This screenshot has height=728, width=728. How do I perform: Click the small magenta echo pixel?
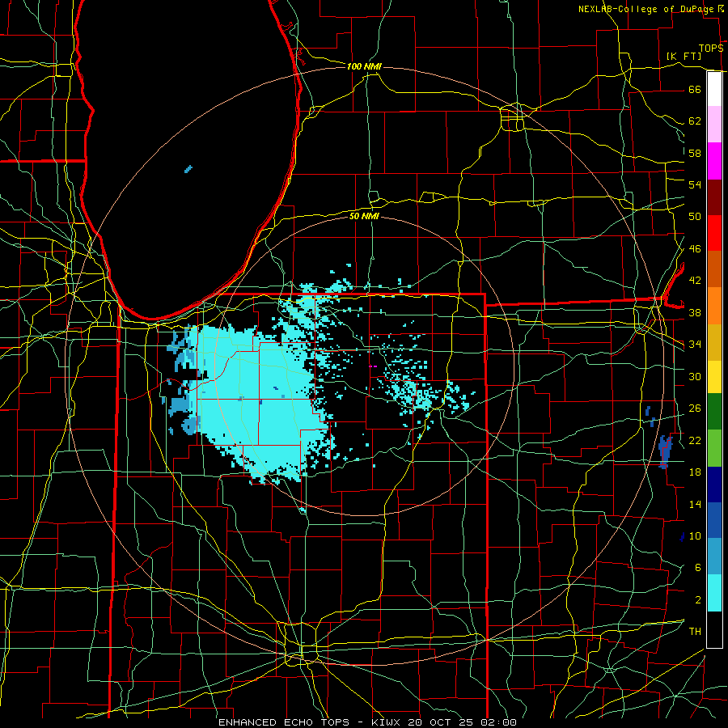(x=372, y=366)
